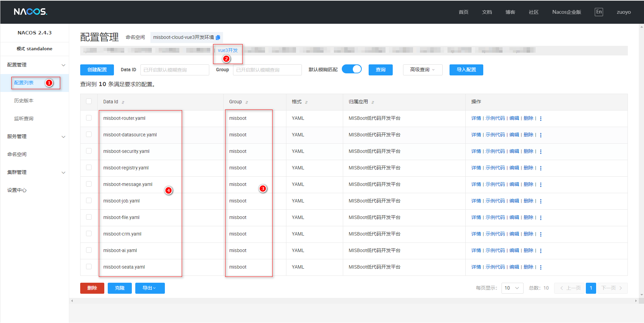Open more actions for misboot-security.yaml
The width and height of the screenshot is (644, 323).
[541, 152]
